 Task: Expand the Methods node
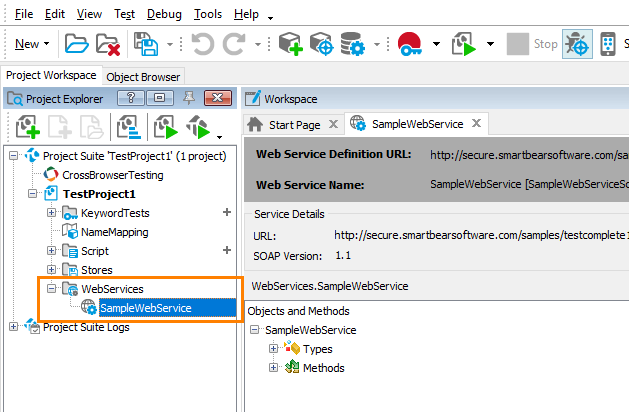[x=274, y=368]
